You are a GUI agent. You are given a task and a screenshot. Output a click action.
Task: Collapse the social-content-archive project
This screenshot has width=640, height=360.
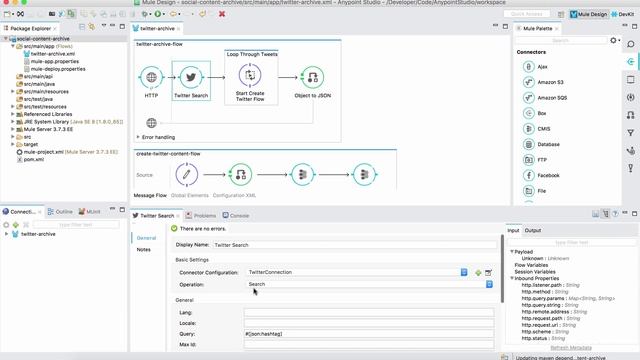pyautogui.click(x=6, y=39)
